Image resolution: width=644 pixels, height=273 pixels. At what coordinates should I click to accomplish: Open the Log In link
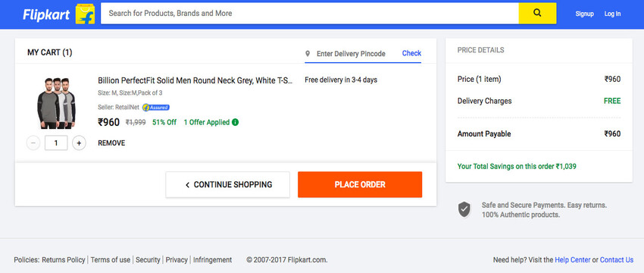(612, 14)
